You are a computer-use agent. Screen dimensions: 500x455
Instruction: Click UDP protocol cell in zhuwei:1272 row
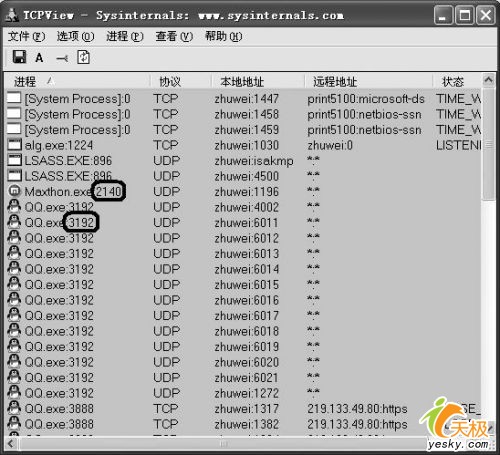click(x=166, y=393)
